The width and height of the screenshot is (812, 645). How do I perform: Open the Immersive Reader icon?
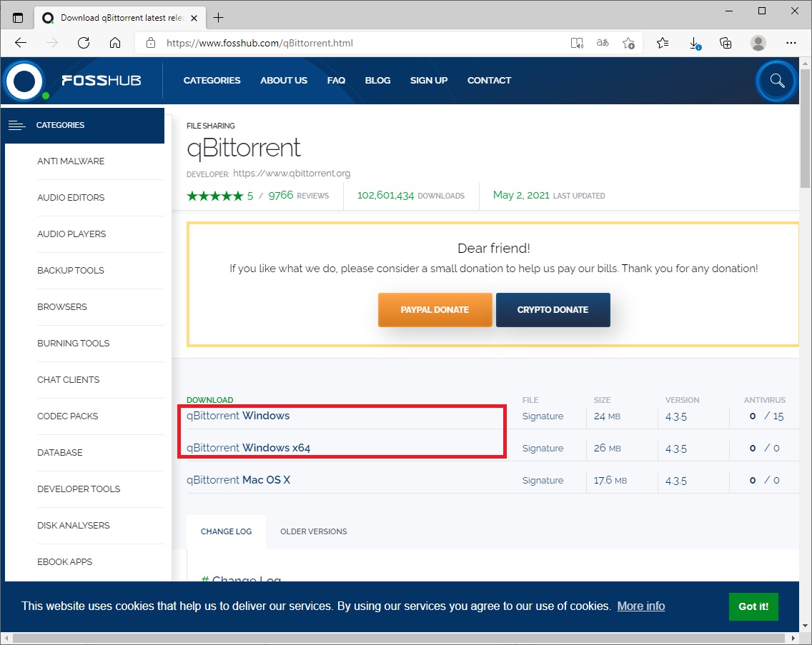[576, 43]
